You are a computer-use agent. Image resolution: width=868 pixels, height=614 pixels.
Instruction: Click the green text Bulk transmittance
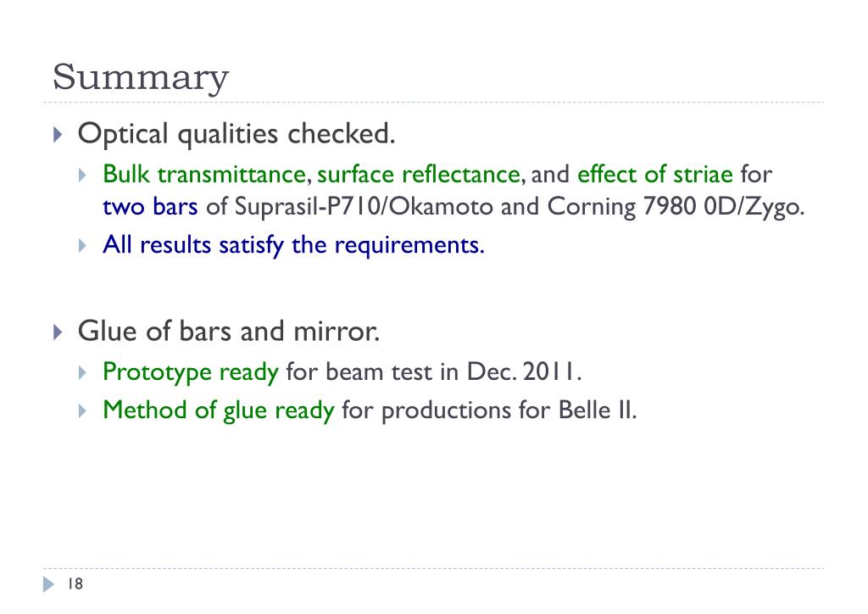pyautogui.click(x=203, y=175)
